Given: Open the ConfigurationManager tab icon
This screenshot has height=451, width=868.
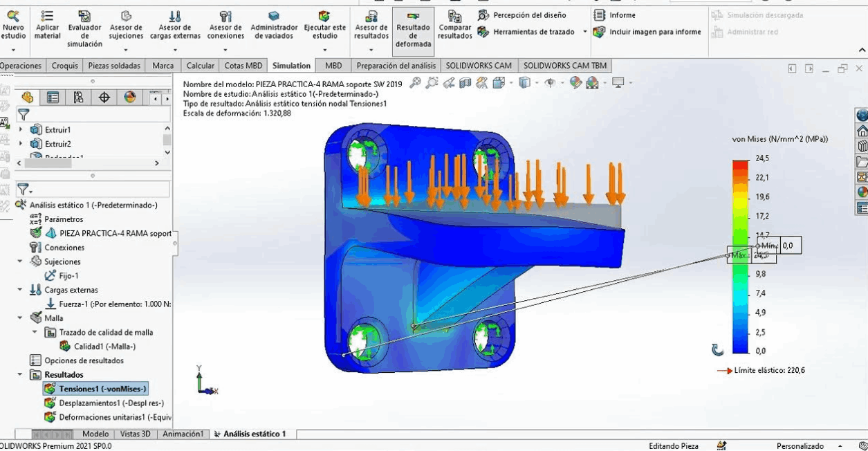Looking at the screenshot, I should 78,98.
